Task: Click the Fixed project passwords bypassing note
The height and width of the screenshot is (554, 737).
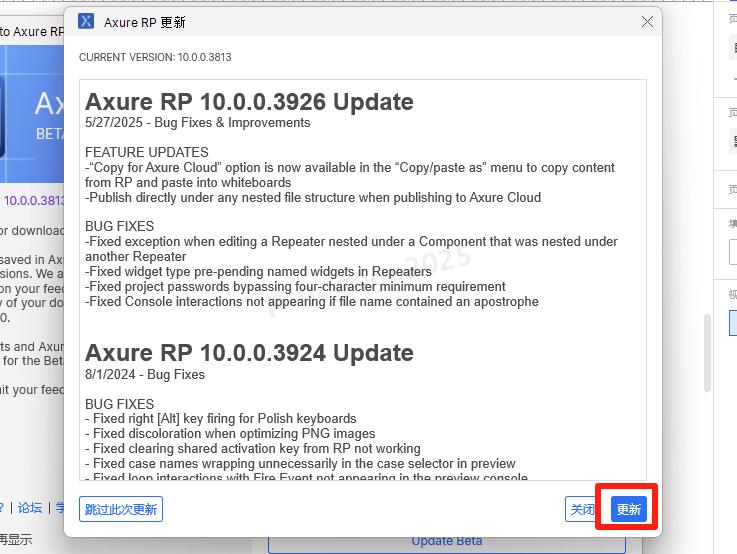Action: click(295, 287)
